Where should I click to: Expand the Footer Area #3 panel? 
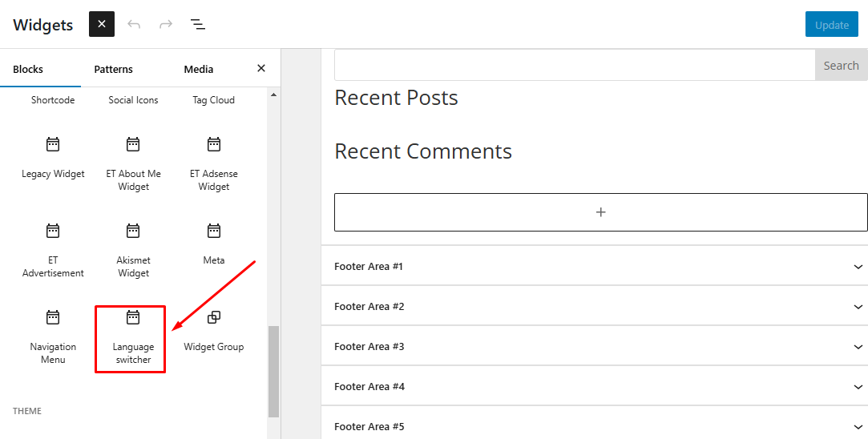click(x=594, y=346)
